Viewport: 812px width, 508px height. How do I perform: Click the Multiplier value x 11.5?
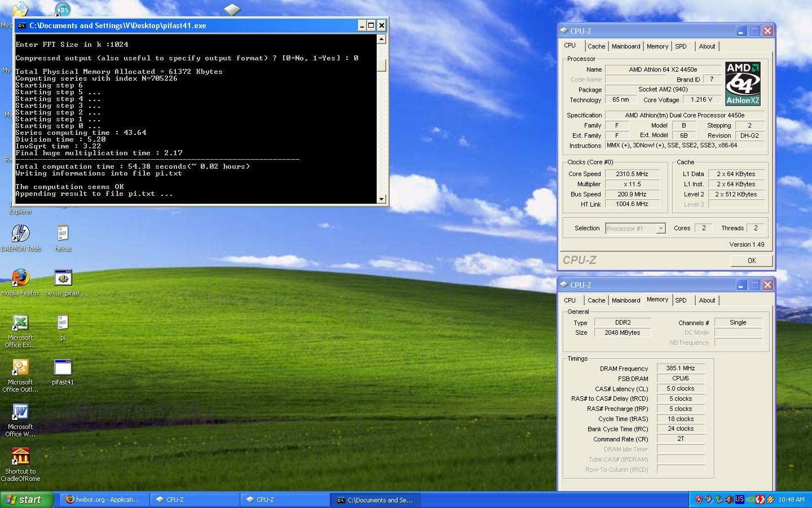coord(633,184)
